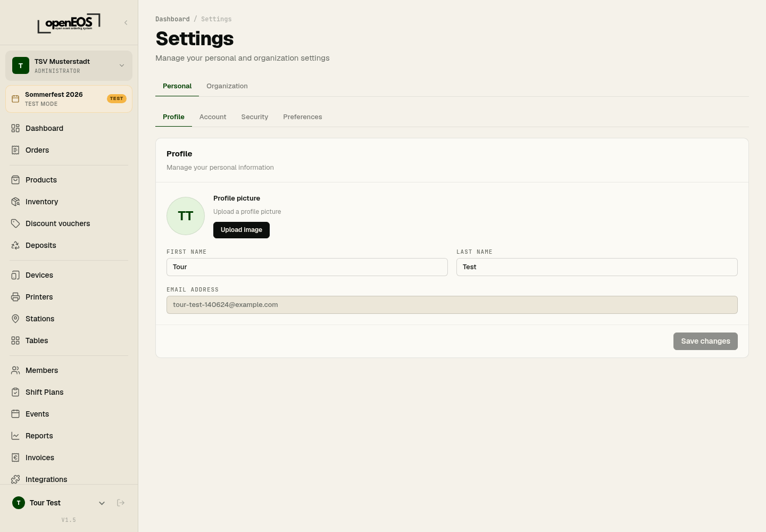This screenshot has width=766, height=532.
Task: Click the Integrations puzzle icon
Action: 15,479
